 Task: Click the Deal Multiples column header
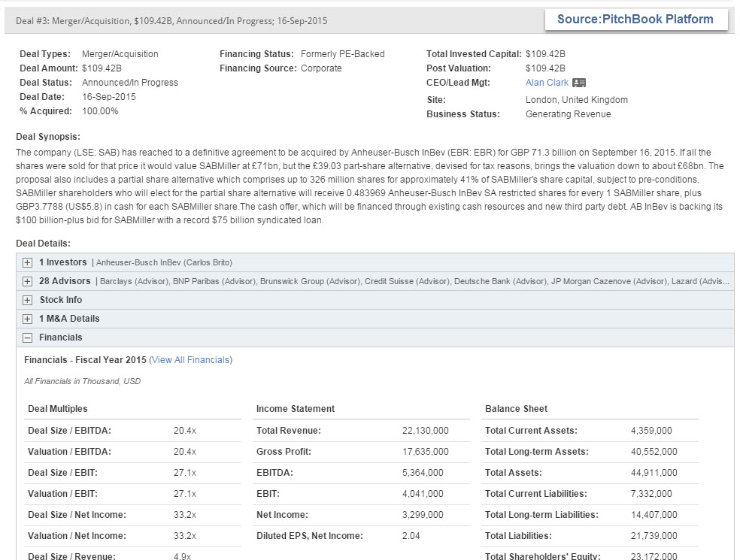(58, 409)
